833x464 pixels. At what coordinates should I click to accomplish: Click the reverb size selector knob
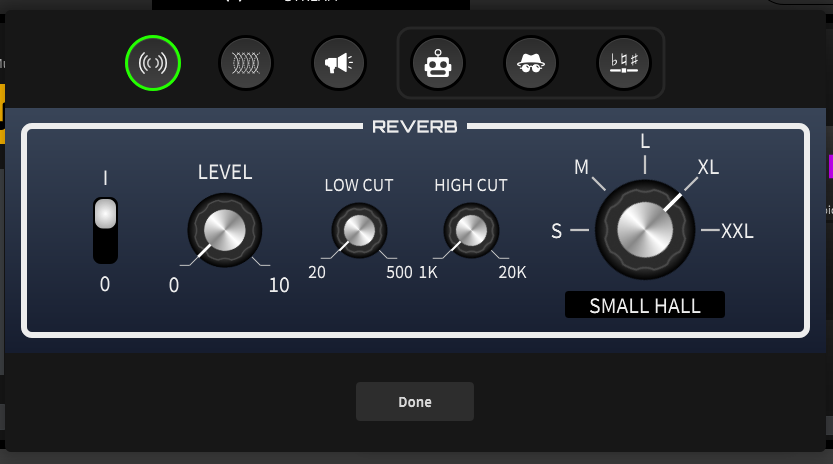click(x=645, y=230)
